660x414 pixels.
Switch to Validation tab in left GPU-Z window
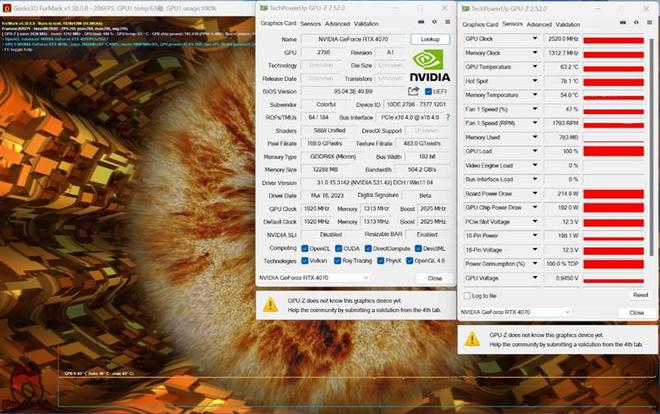[x=366, y=24]
